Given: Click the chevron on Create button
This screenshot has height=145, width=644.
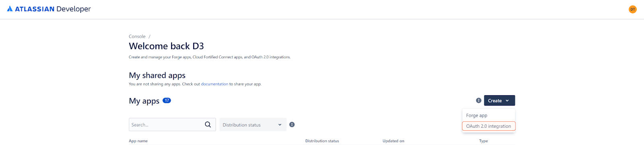Looking at the screenshot, I should (x=507, y=101).
